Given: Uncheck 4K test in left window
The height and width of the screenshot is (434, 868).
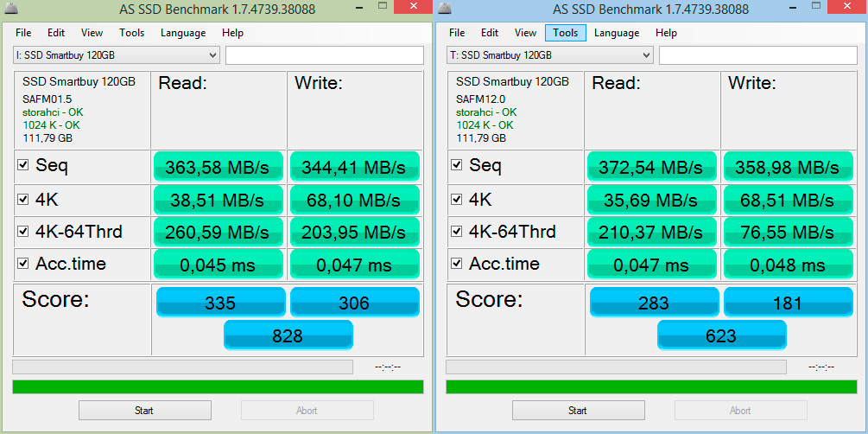Looking at the screenshot, I should (22, 199).
